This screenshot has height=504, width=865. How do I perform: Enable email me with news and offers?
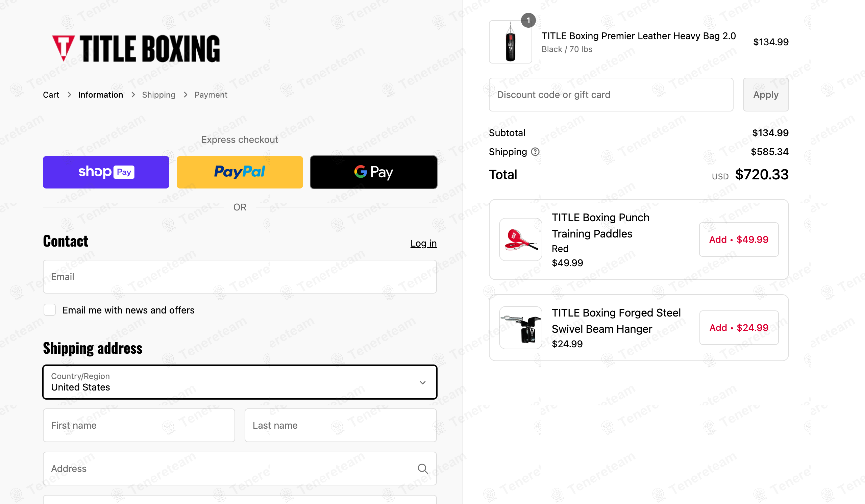50,310
